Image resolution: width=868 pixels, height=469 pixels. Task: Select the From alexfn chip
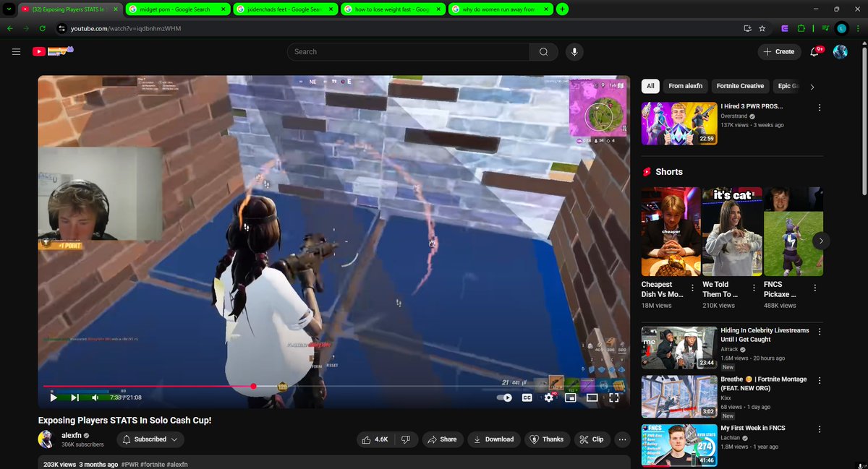click(686, 86)
